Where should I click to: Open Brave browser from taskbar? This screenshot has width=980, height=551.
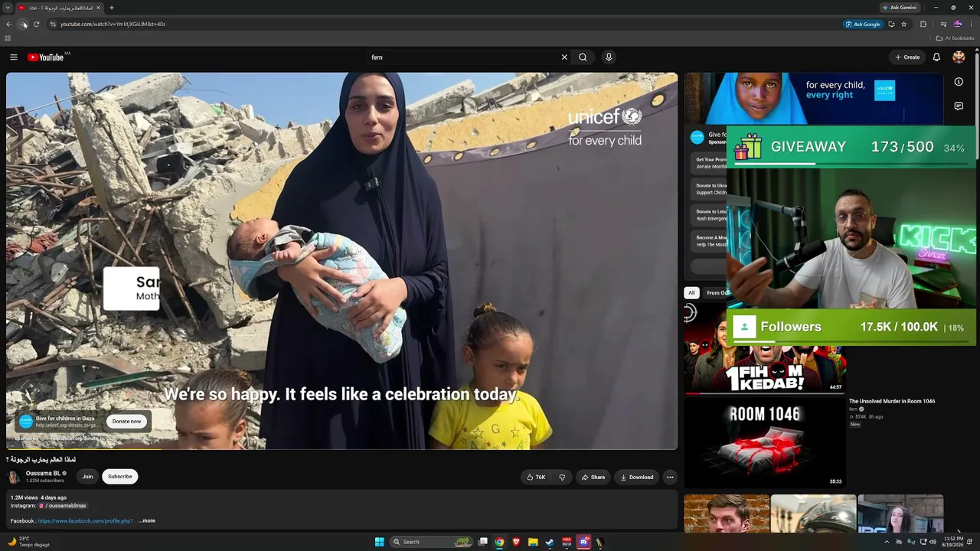tap(516, 542)
